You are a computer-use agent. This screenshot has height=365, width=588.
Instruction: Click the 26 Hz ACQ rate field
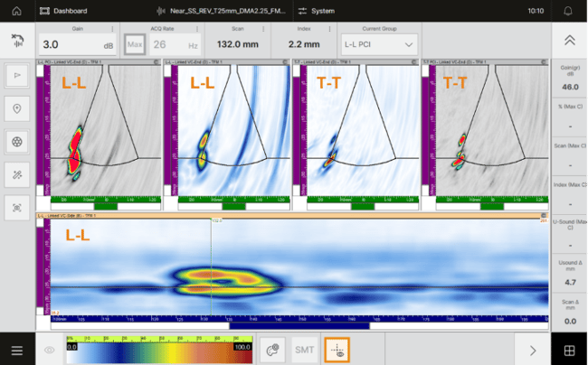[175, 45]
